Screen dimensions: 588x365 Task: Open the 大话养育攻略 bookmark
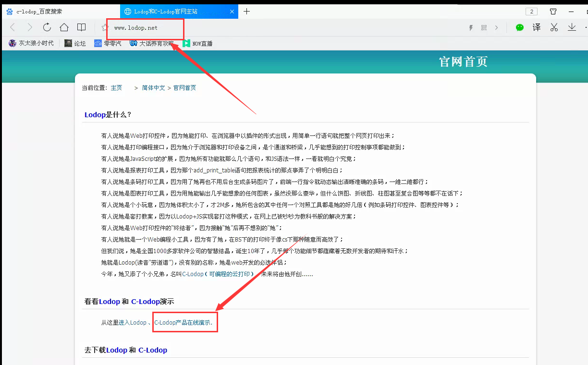click(152, 43)
